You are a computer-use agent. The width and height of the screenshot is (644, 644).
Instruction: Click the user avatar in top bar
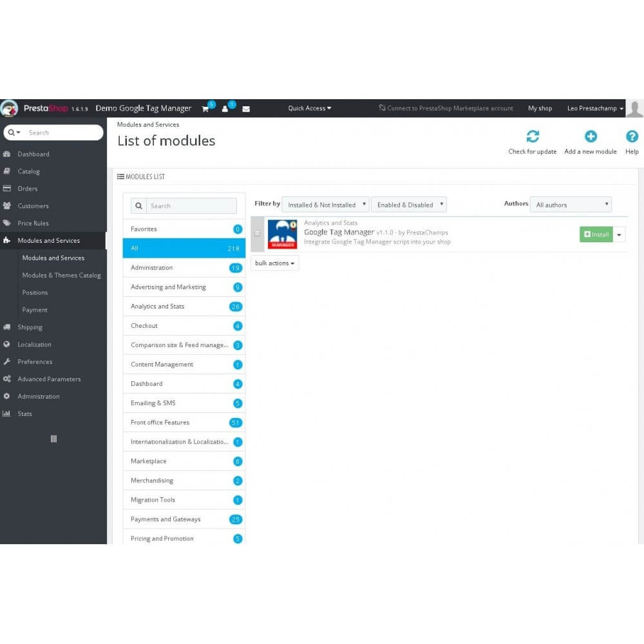click(634, 108)
